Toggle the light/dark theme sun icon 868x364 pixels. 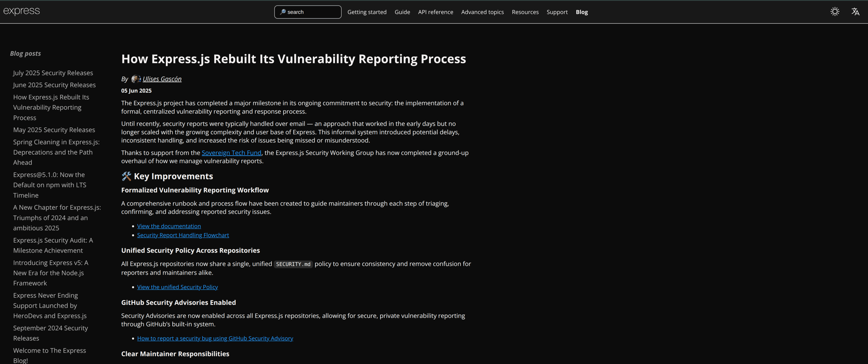click(x=835, y=11)
